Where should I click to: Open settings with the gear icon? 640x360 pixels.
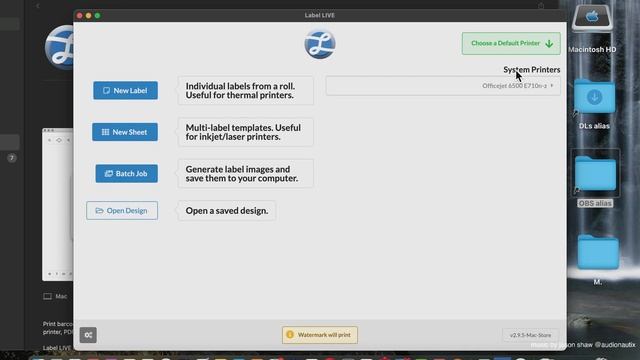tap(88, 335)
